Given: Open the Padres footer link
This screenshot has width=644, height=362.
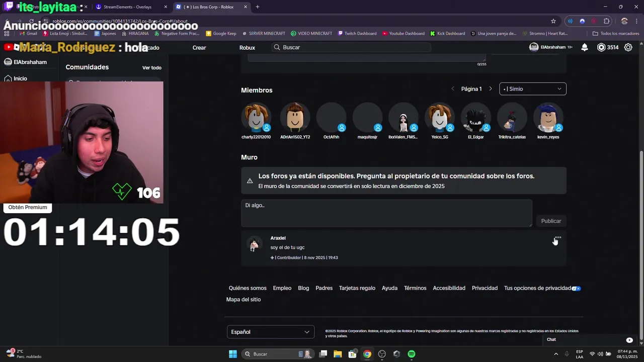Looking at the screenshot, I should point(324,288).
